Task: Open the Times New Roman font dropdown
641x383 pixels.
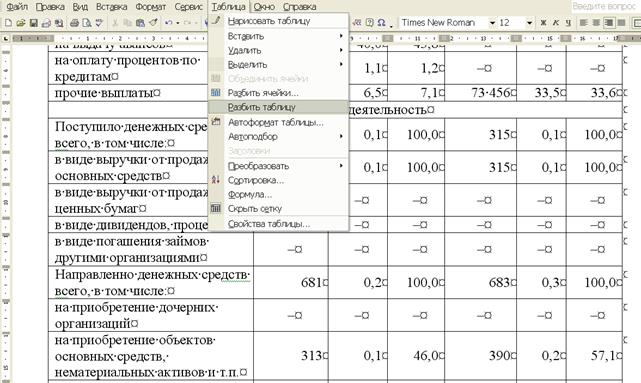Action: tap(492, 23)
